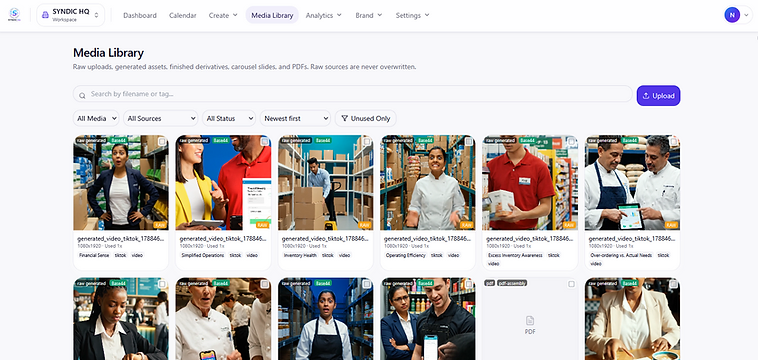This screenshot has height=360, width=758.
Task: Select the Simplified Operations video checkbox
Action: (x=264, y=142)
